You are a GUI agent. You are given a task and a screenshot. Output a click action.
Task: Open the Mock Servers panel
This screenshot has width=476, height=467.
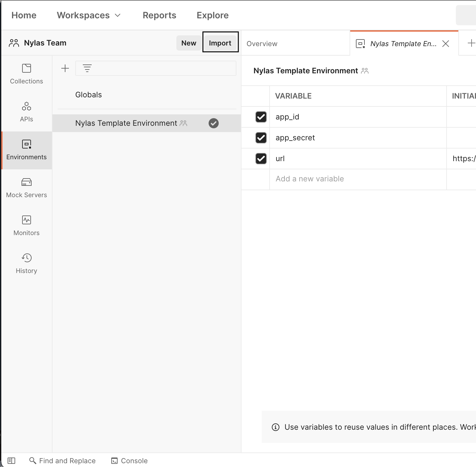point(26,187)
